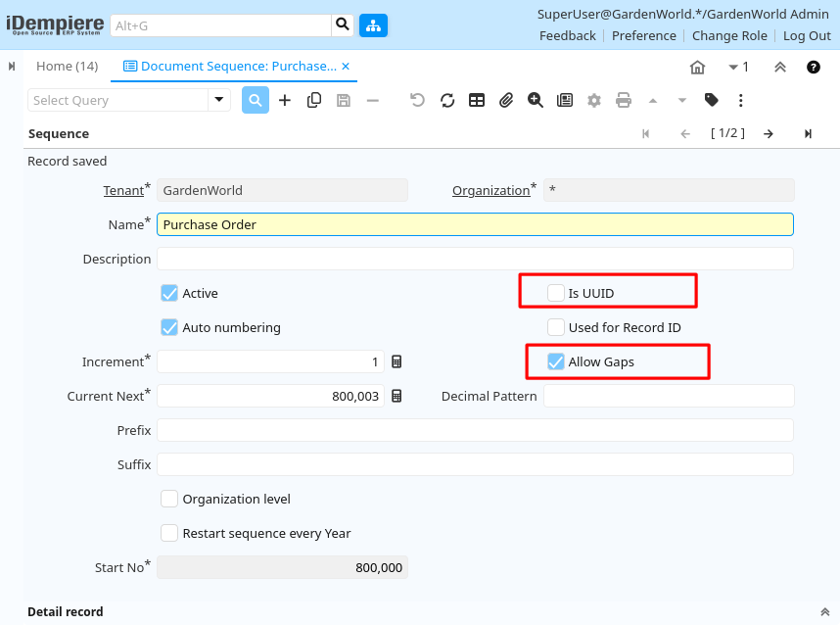Open calculator beside Current Next field
The height and width of the screenshot is (625, 840).
coord(397,396)
